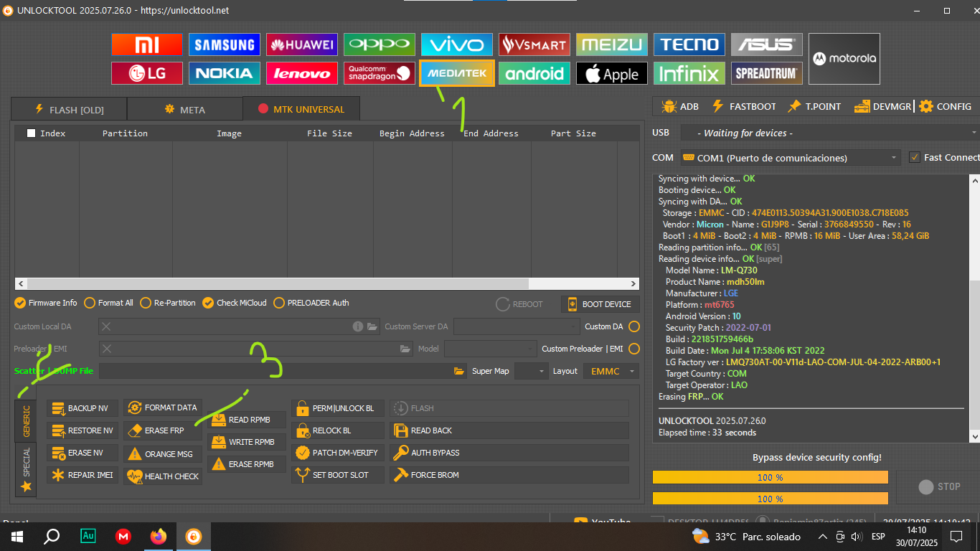Open CONFIG settings gear
The width and height of the screenshot is (980, 551).
[x=946, y=106]
